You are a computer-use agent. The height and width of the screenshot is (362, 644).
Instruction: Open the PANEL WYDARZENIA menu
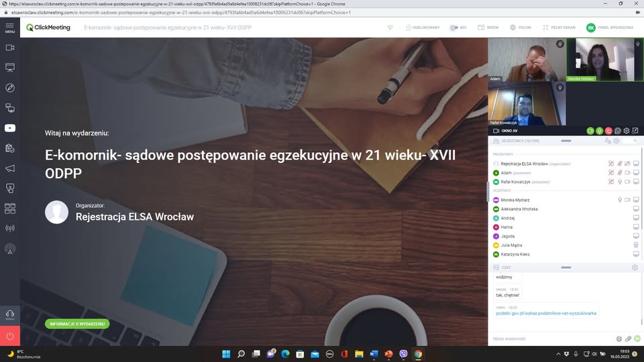tap(610, 27)
